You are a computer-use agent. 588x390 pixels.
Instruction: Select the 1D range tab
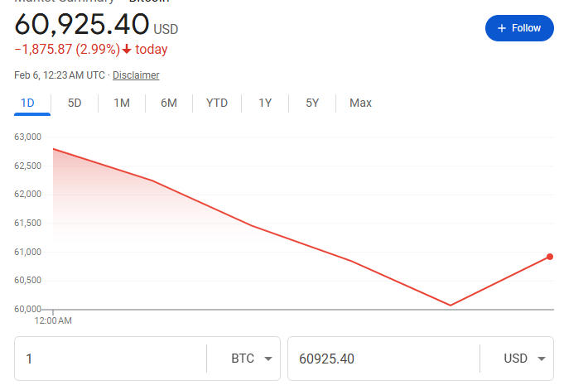pos(27,103)
